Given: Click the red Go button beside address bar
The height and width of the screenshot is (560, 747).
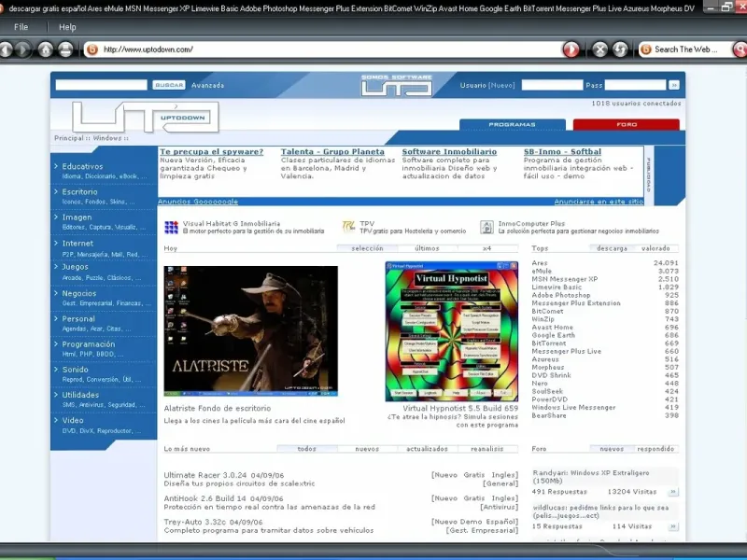Looking at the screenshot, I should 571,49.
